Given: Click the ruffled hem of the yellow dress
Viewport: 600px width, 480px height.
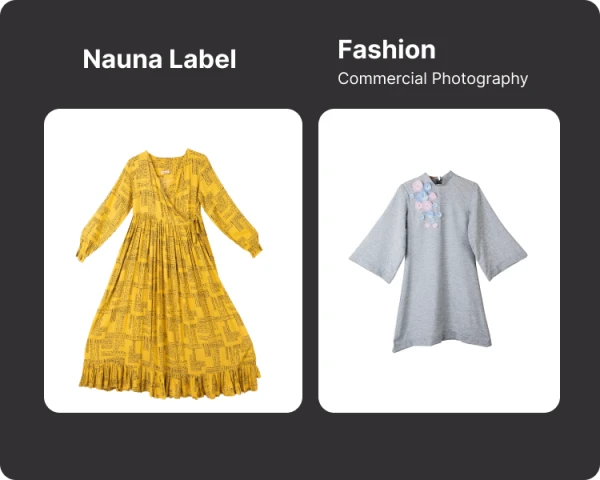Looking at the screenshot, I should point(170,379).
